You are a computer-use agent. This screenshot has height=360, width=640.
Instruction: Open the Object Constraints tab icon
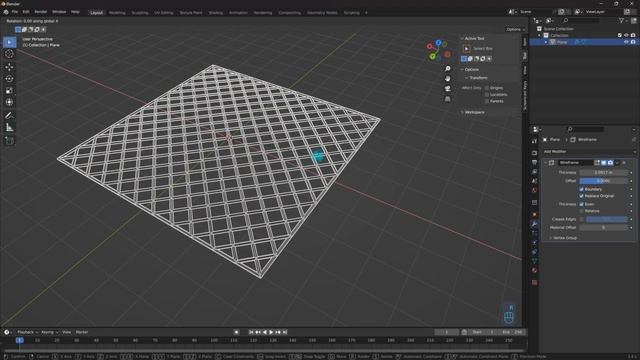534,252
